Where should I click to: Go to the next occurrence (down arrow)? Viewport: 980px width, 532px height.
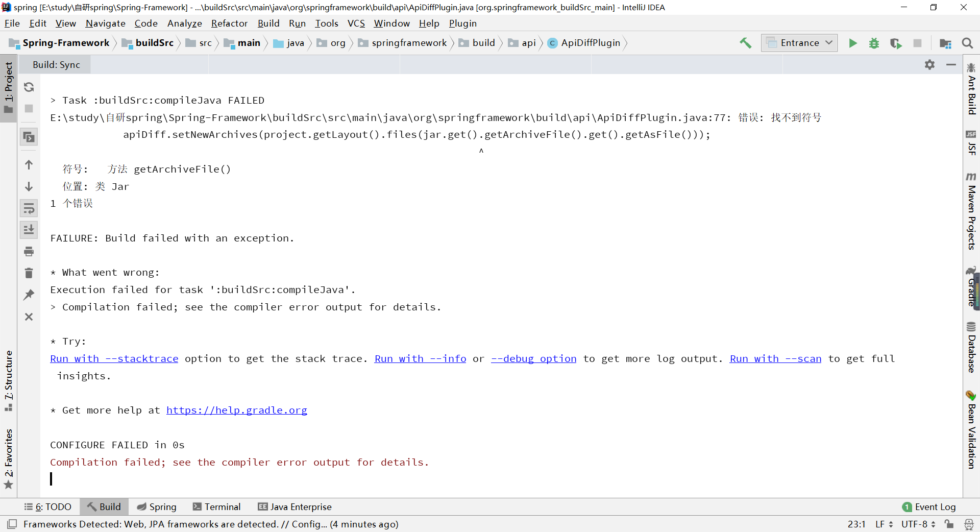coord(29,186)
